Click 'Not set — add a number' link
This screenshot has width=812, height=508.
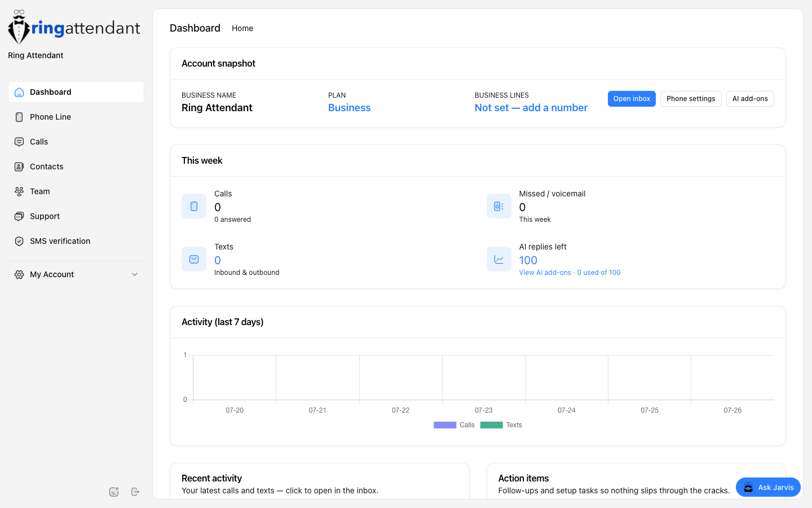point(531,108)
